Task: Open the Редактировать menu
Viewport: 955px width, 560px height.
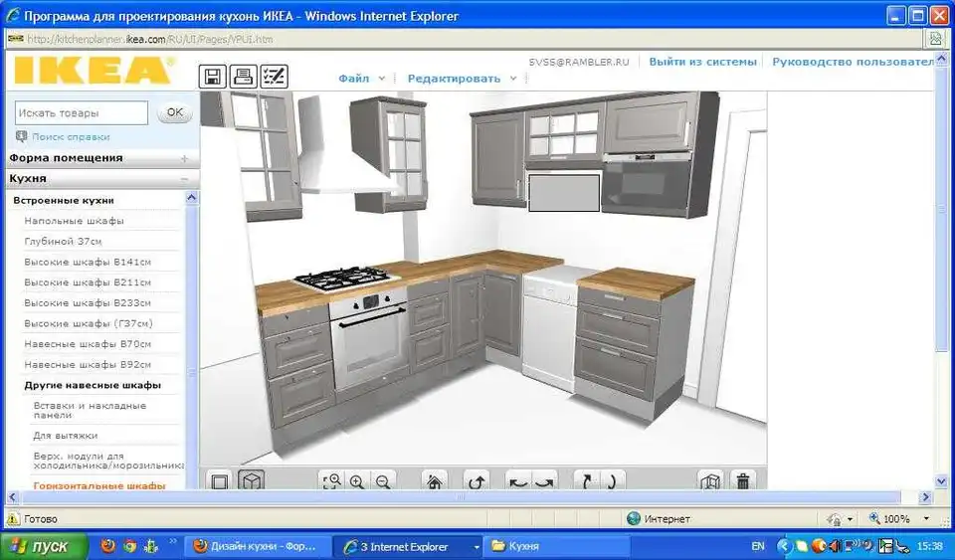Action: pyautogui.click(x=454, y=78)
